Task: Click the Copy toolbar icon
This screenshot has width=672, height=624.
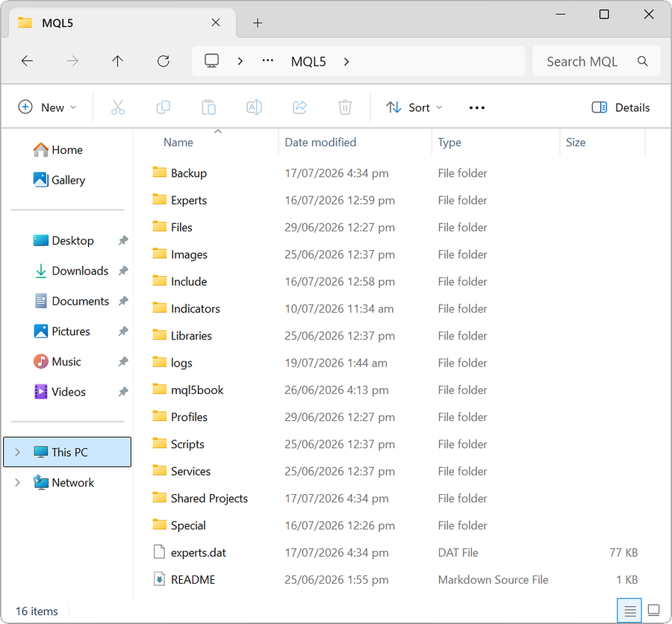Action: point(164,107)
